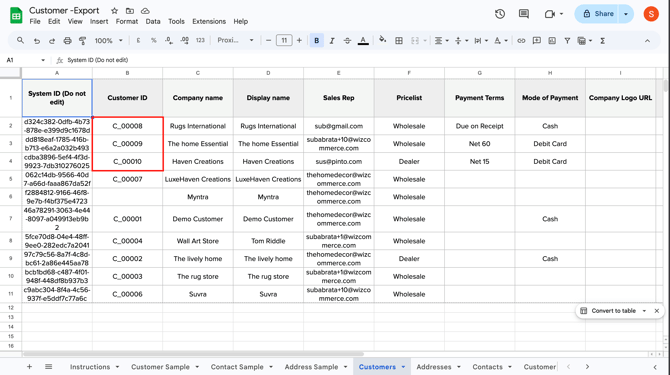Open the Insert menu

click(x=99, y=21)
